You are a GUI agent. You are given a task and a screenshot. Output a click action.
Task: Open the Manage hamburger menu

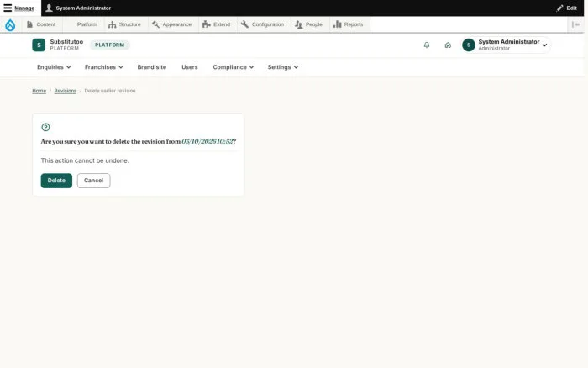[19, 8]
